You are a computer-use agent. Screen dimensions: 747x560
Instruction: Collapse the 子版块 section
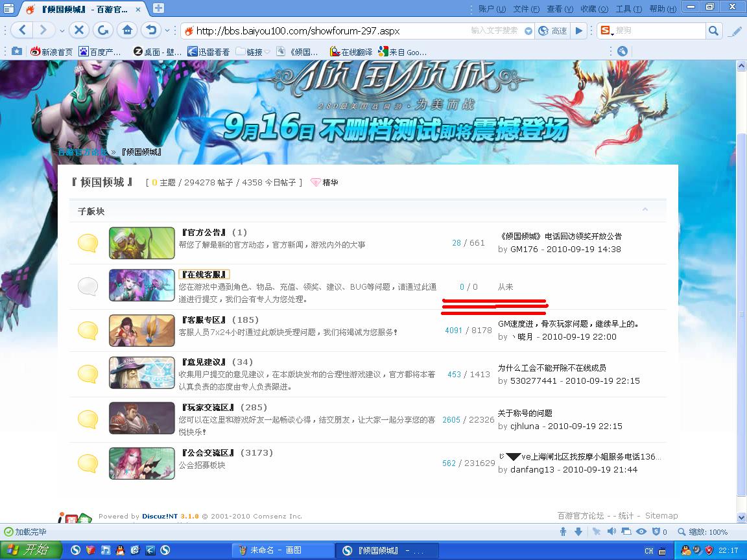coord(645,209)
